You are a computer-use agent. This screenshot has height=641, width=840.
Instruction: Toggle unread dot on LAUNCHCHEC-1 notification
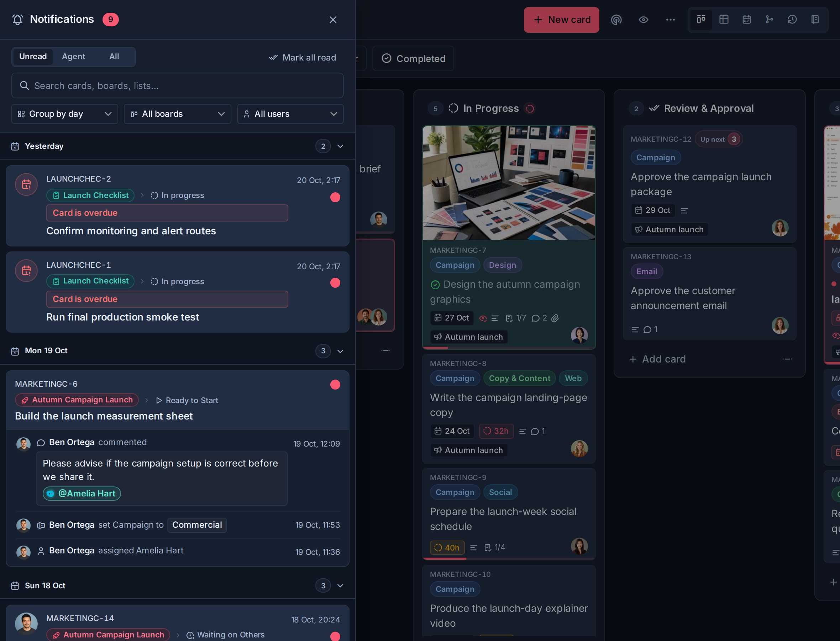pos(335,282)
